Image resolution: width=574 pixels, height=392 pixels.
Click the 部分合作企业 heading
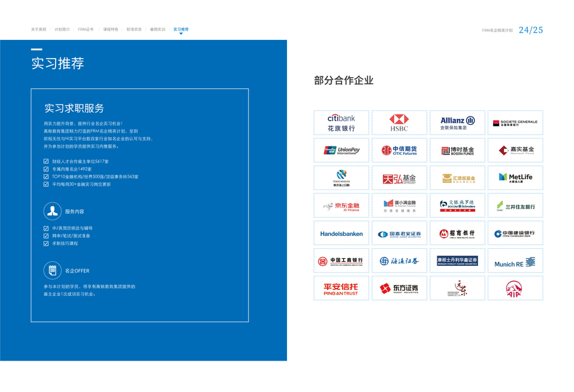tap(344, 80)
